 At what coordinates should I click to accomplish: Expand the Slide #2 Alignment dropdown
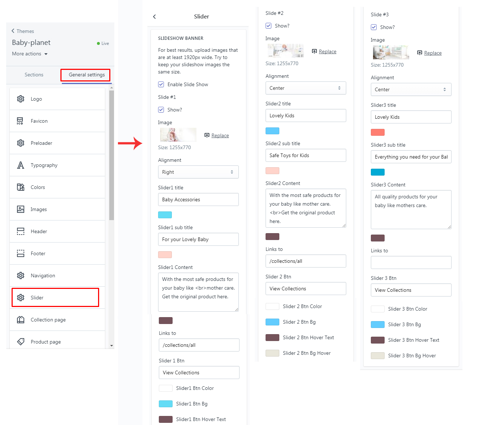point(306,88)
